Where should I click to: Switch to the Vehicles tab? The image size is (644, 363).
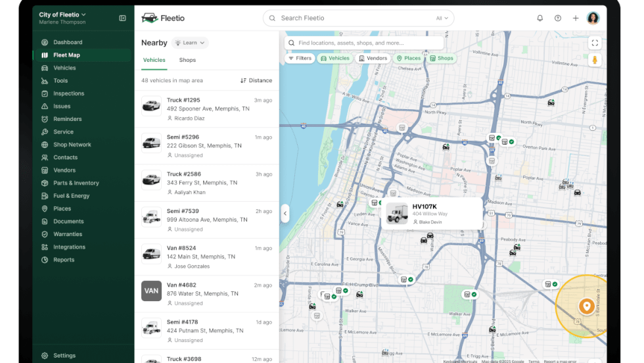[154, 60]
